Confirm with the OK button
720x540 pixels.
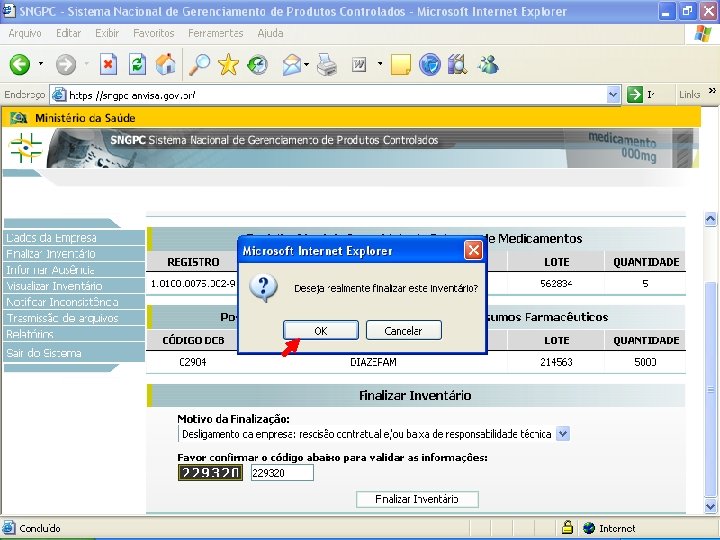coord(321,331)
